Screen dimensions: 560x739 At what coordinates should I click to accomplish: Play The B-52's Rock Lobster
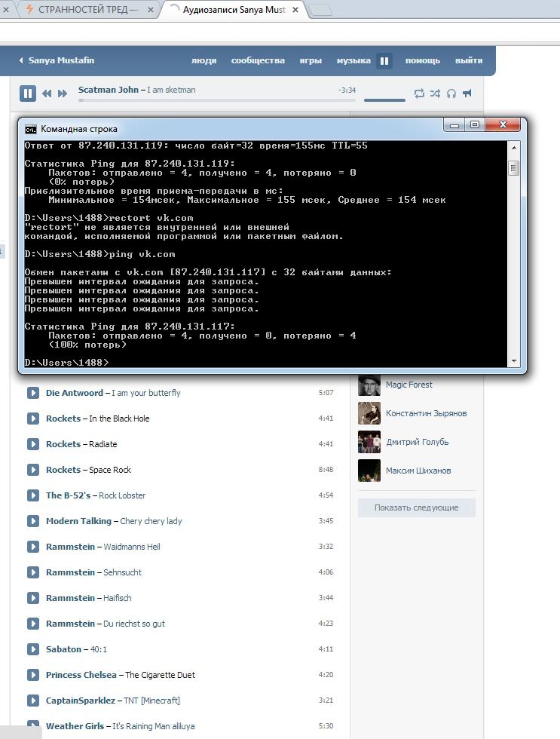pos(33,495)
